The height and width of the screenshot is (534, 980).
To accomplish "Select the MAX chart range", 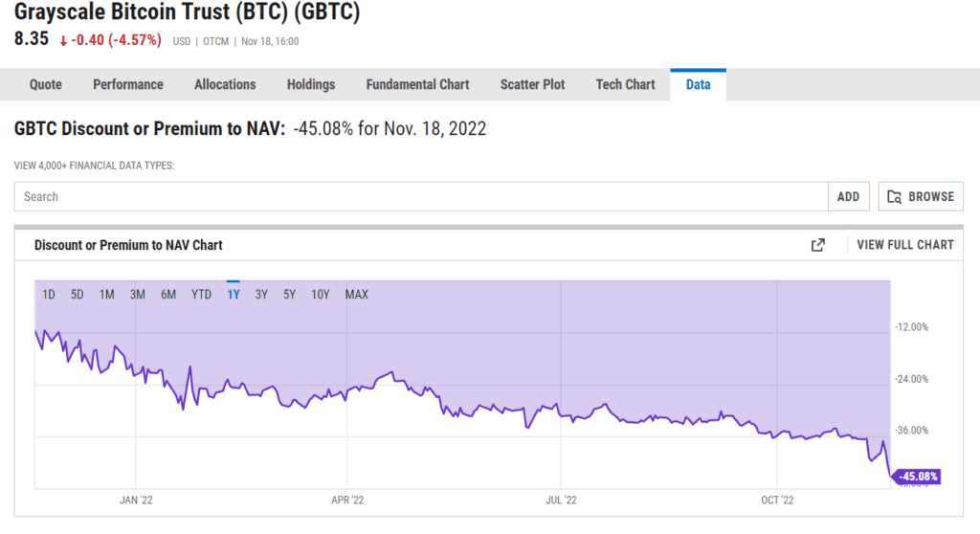I will [x=357, y=295].
